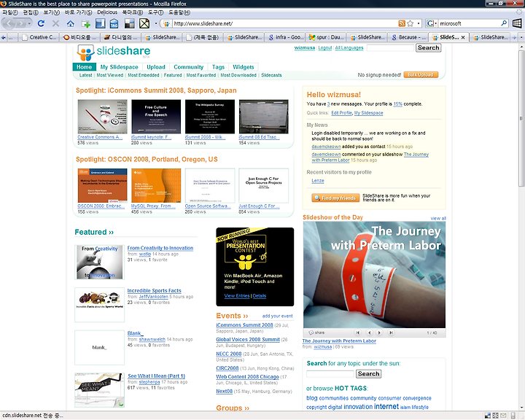Screen dimensions: 525x420
Task: Open the Most Viewed sub-navigation link
Action: [x=110, y=75]
